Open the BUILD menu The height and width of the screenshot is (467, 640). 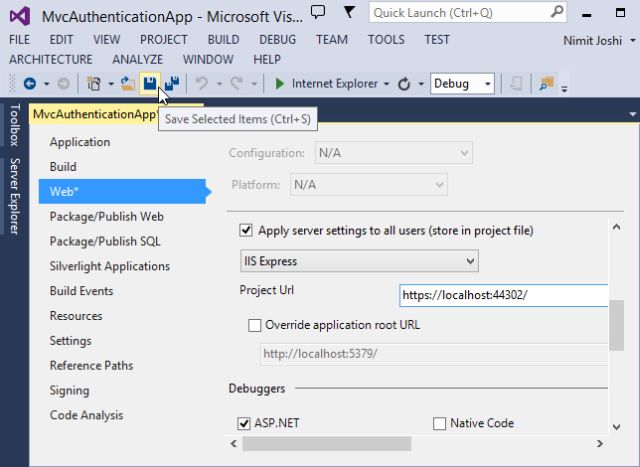click(x=223, y=40)
